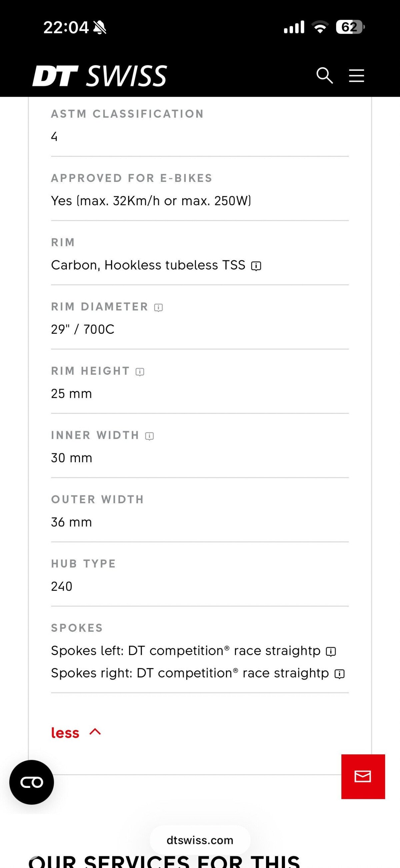
Task: Open Rim Height info icon
Action: (140, 372)
